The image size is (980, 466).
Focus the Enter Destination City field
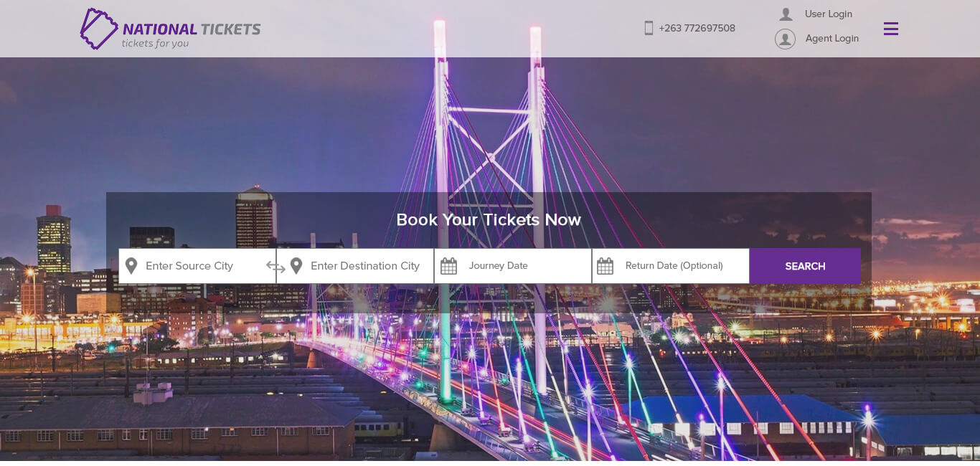(x=356, y=266)
